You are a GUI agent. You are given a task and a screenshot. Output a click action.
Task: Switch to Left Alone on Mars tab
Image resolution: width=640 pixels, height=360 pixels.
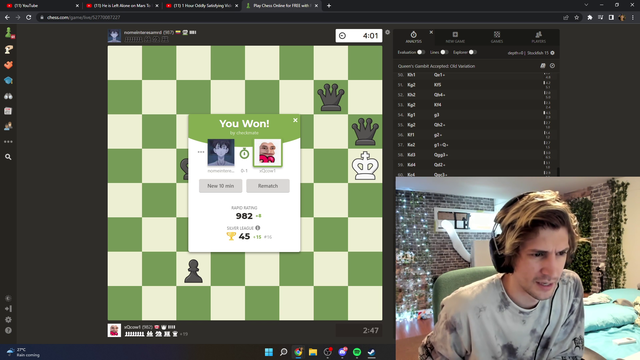[122, 6]
